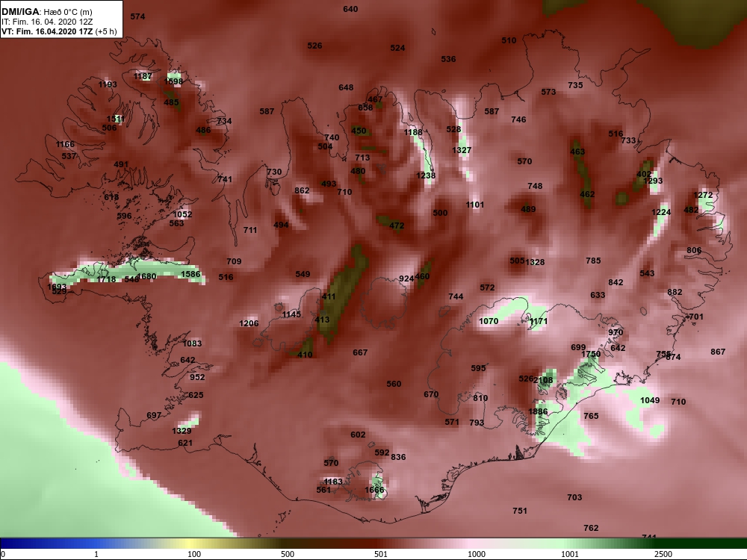Click the map value '1272'

coord(703,195)
